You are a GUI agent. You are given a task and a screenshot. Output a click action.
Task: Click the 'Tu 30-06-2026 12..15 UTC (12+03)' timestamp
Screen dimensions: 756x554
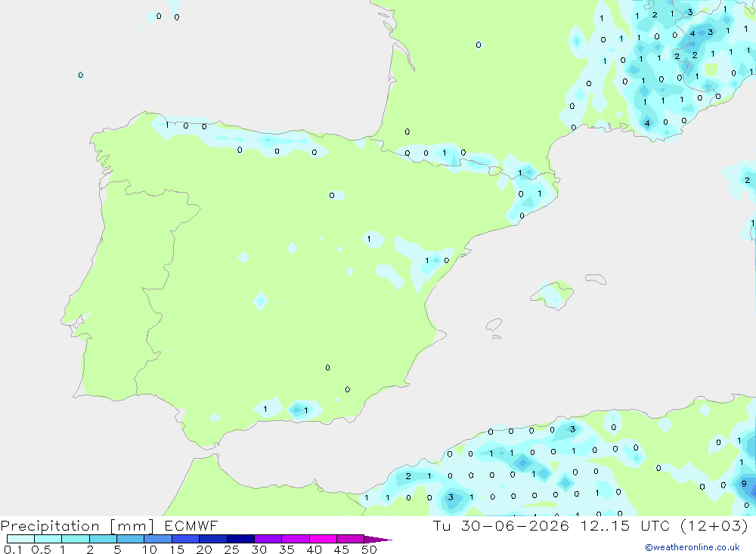590,526
